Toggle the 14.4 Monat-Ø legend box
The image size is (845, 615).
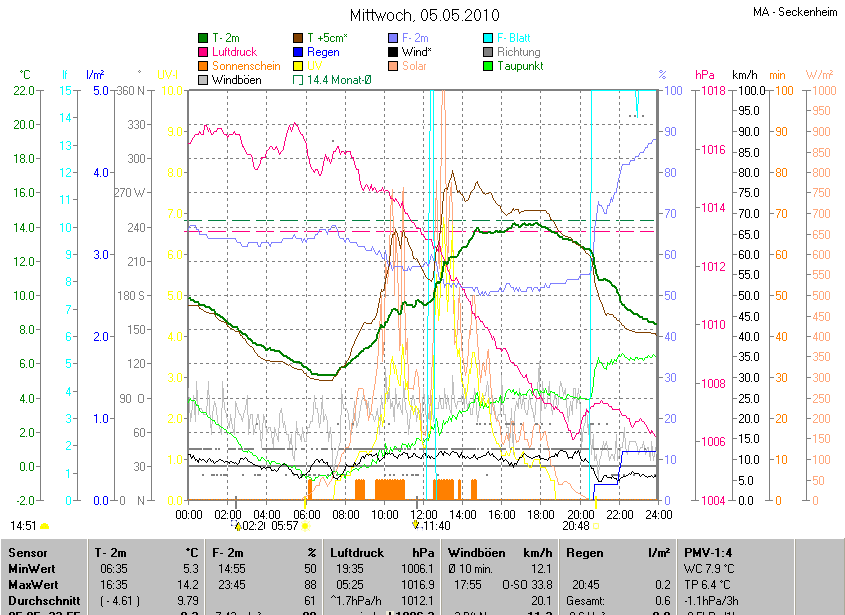[x=298, y=80]
